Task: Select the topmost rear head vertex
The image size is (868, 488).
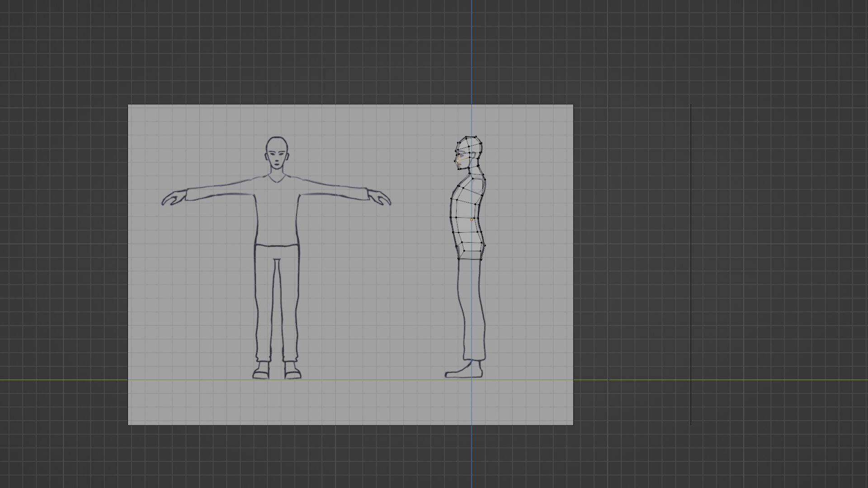Action: tap(476, 136)
